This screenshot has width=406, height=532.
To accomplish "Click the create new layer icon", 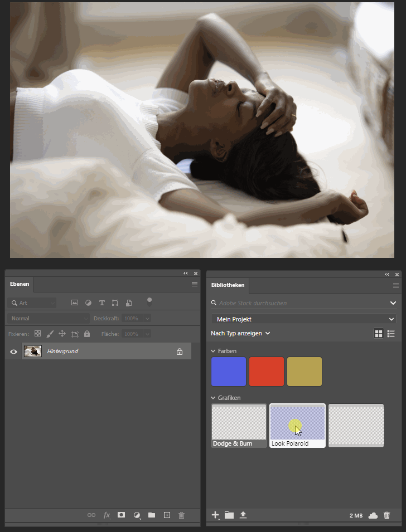I will (167, 515).
